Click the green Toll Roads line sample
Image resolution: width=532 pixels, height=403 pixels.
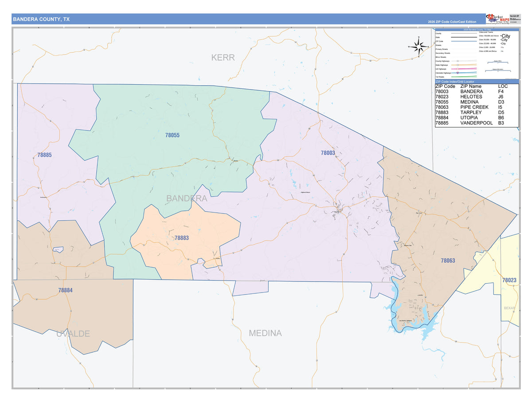point(464,77)
